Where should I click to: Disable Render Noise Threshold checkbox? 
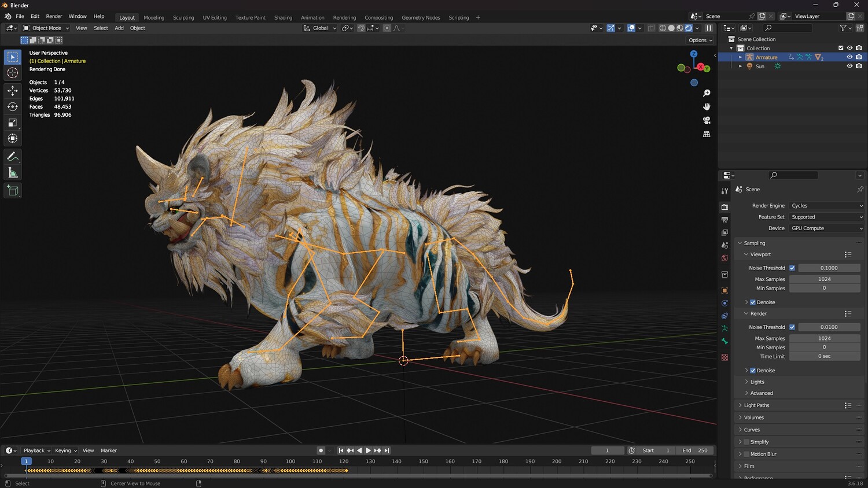point(792,327)
